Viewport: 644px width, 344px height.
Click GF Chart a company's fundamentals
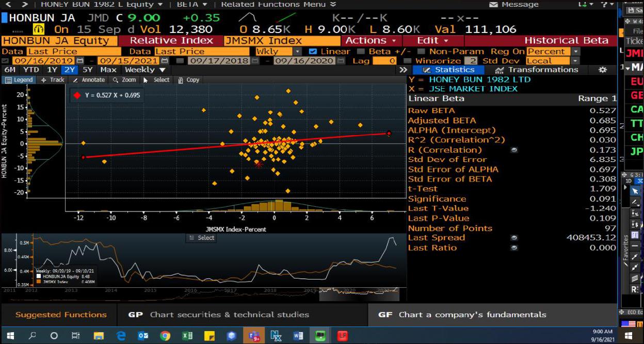pos(462,315)
